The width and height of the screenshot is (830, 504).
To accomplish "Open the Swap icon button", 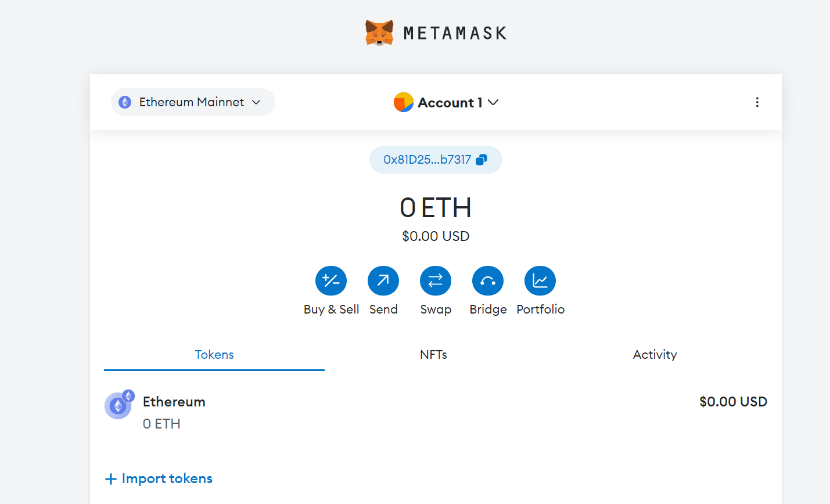I will [436, 281].
